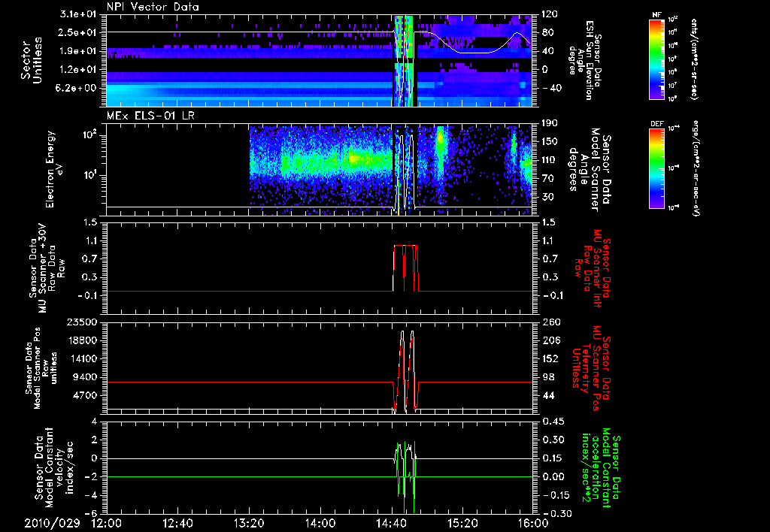
Task: Click the "120" sun elevation tick value
Action: tap(550, 14)
